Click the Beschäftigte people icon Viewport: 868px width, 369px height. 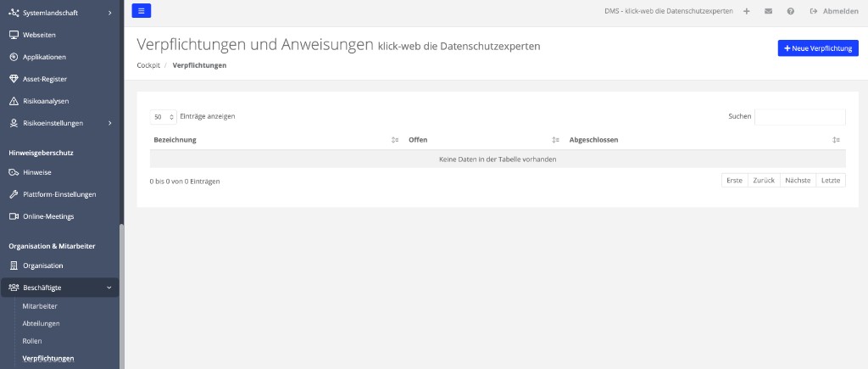pyautogui.click(x=14, y=288)
